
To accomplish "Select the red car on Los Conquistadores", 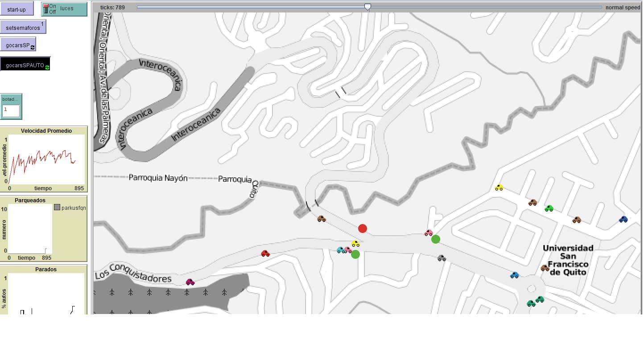I will point(265,253).
